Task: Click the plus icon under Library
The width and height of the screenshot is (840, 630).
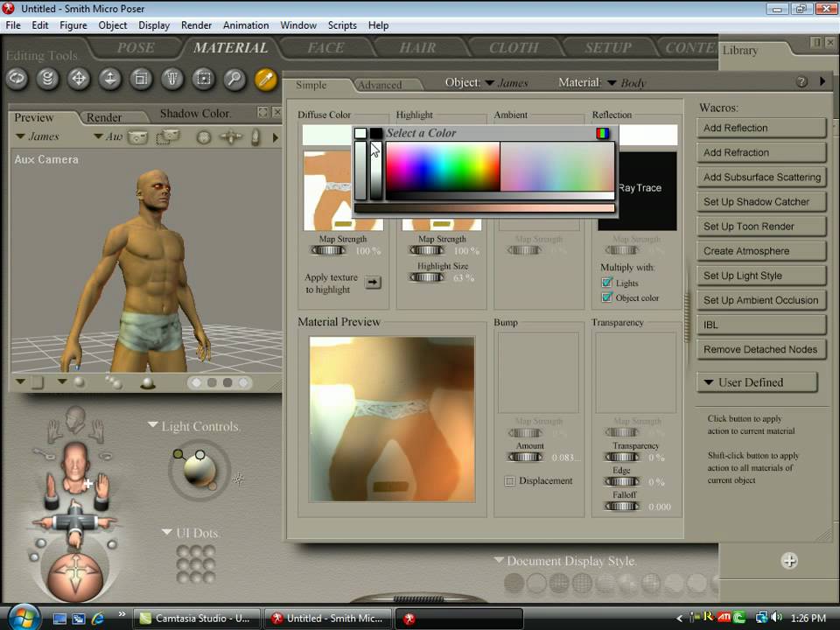Action: coord(789,561)
